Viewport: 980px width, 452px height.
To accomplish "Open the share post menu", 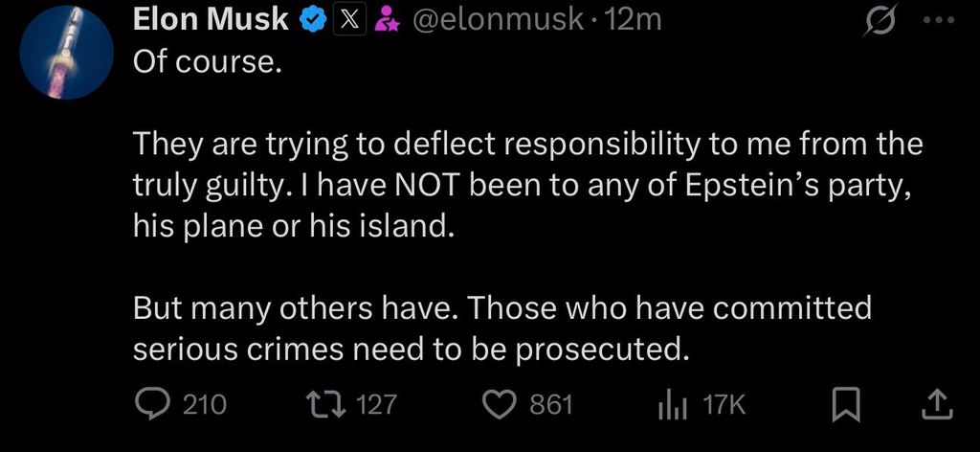I will coord(934,406).
